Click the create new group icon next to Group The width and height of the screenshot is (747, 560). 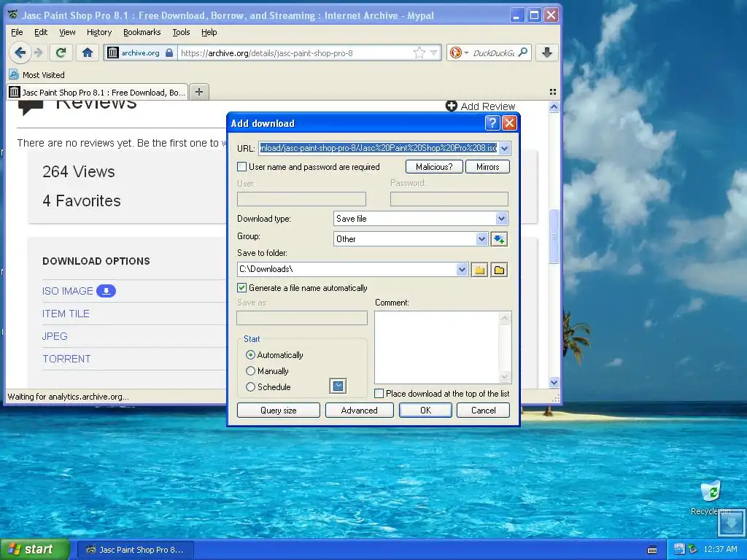point(499,238)
